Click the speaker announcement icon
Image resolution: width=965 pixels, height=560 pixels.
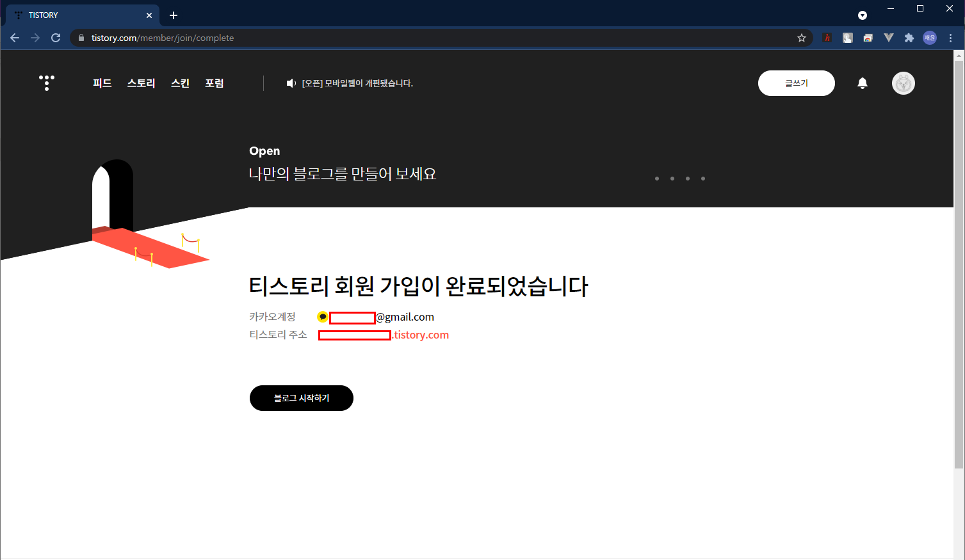coord(291,83)
